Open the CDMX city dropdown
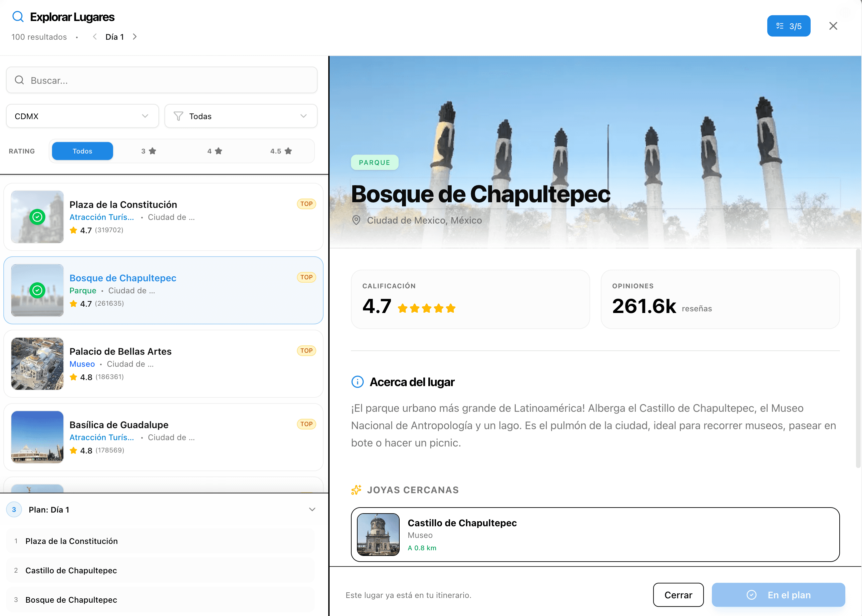Screen dimensions: 862x616 [82, 116]
